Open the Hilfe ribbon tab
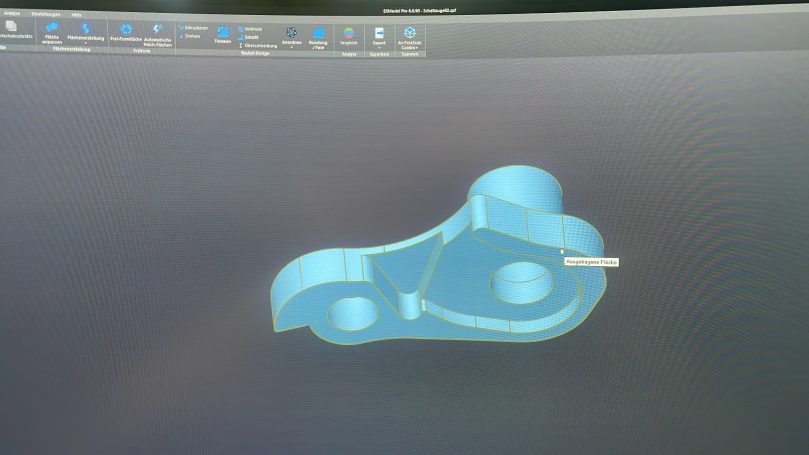809x455 pixels. tap(76, 15)
